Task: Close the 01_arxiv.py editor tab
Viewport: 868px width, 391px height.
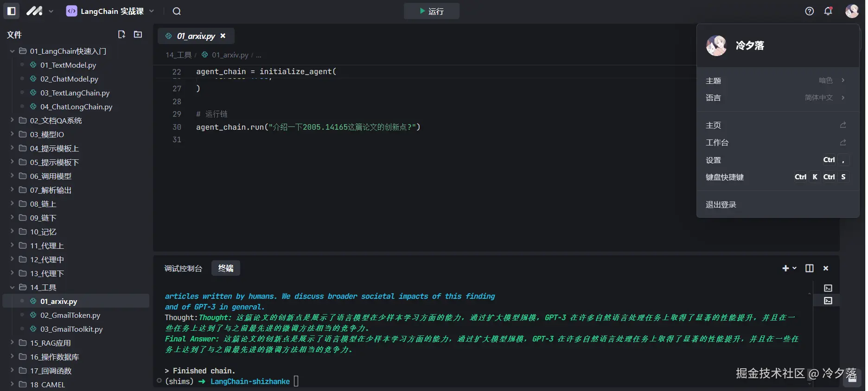Action: coord(223,36)
